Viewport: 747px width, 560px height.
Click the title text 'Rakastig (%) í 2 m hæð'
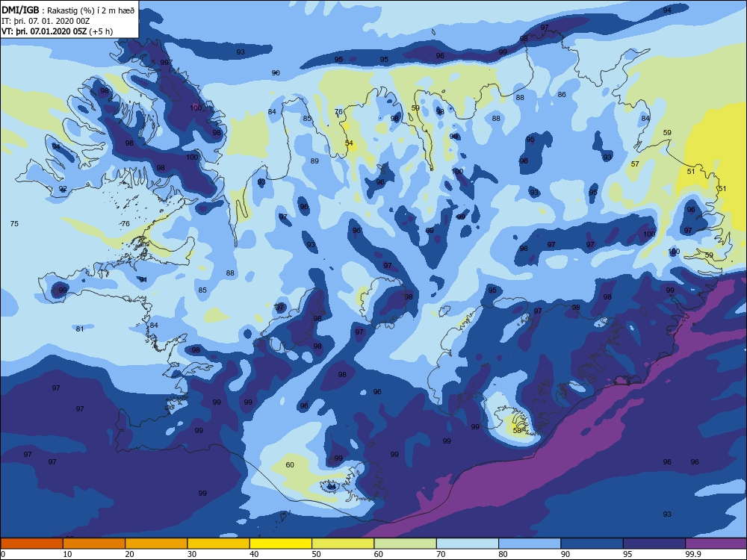coord(91,10)
